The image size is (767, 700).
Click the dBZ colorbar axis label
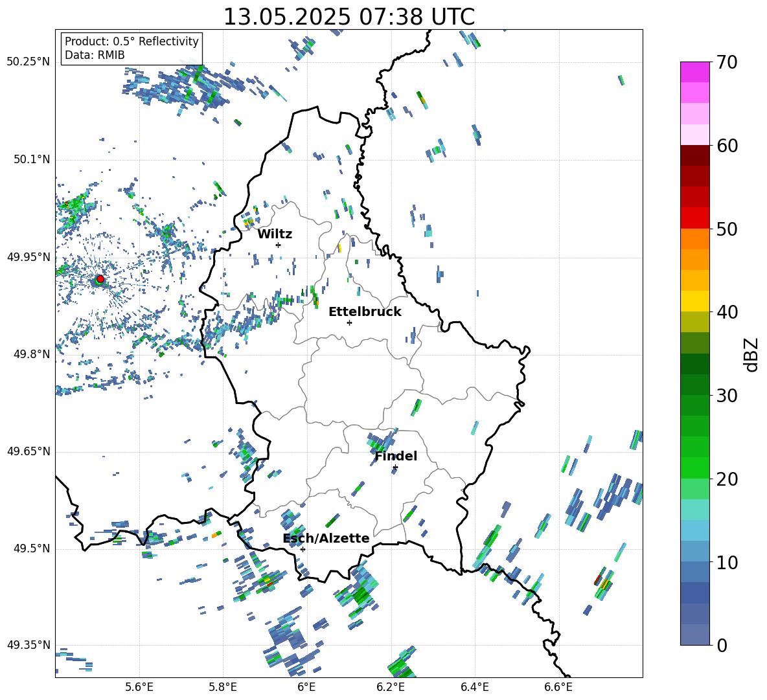(752, 354)
